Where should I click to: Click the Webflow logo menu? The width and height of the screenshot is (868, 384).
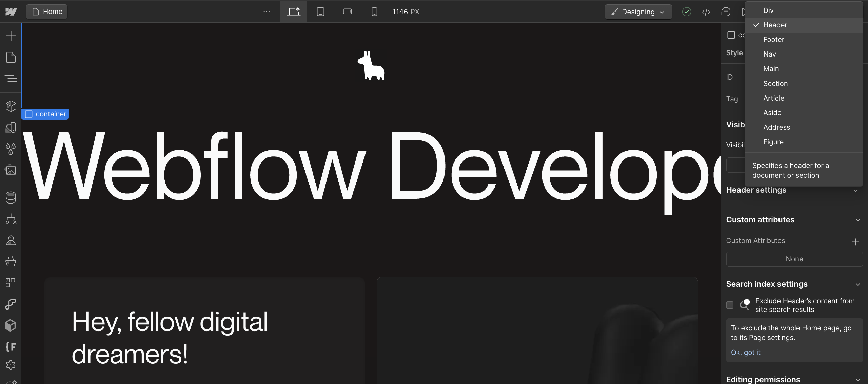[x=11, y=12]
